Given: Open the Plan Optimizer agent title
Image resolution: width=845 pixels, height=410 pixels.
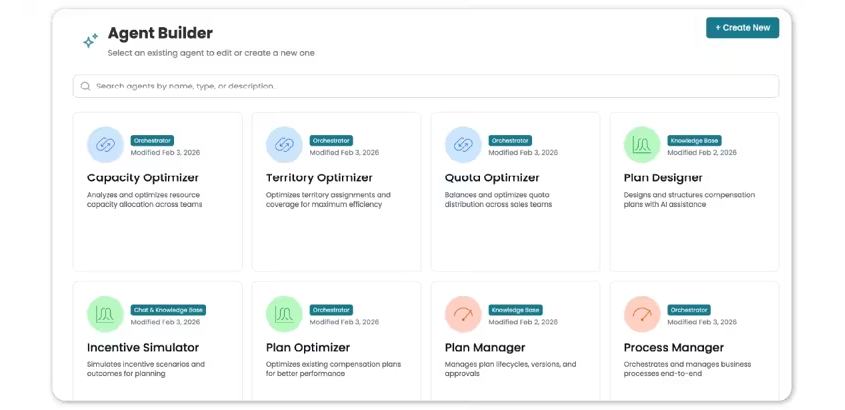Looking at the screenshot, I should 308,348.
